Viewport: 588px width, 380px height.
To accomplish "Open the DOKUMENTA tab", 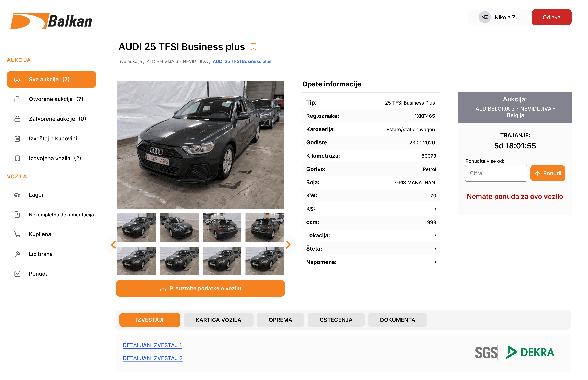I will (398, 320).
